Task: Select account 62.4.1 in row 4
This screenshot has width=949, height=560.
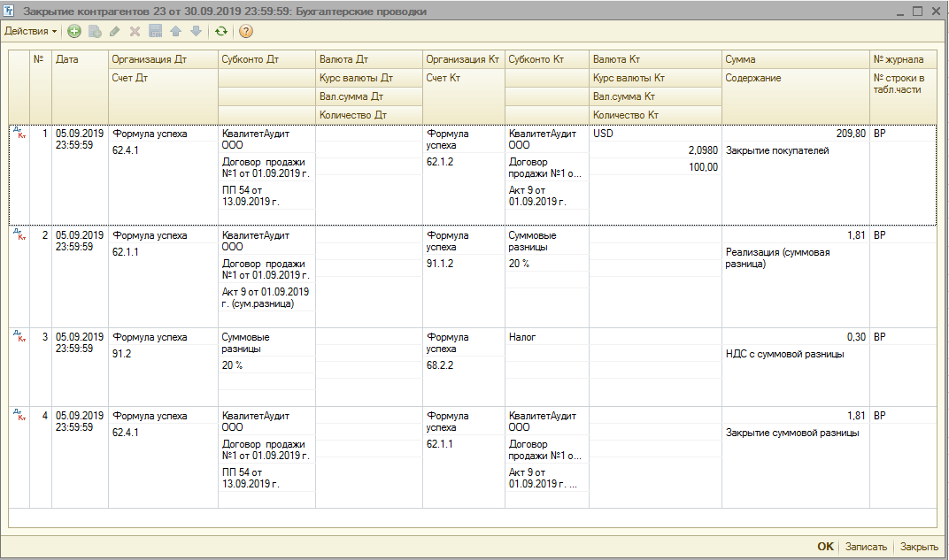Action: [126, 433]
